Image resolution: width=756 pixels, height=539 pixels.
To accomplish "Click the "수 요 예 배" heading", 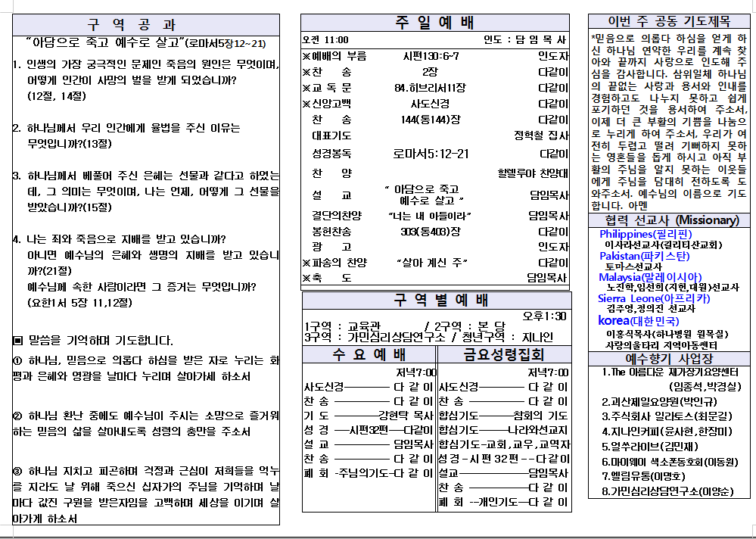I will tap(369, 355).
